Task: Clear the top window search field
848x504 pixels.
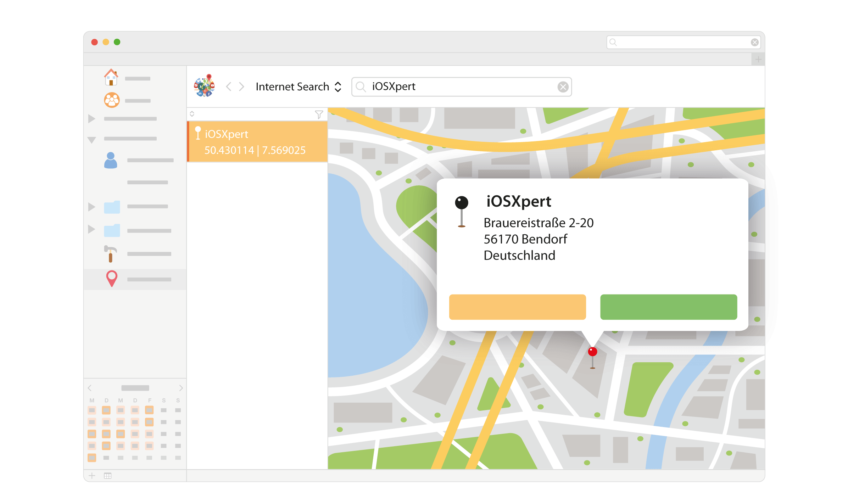Action: (755, 42)
